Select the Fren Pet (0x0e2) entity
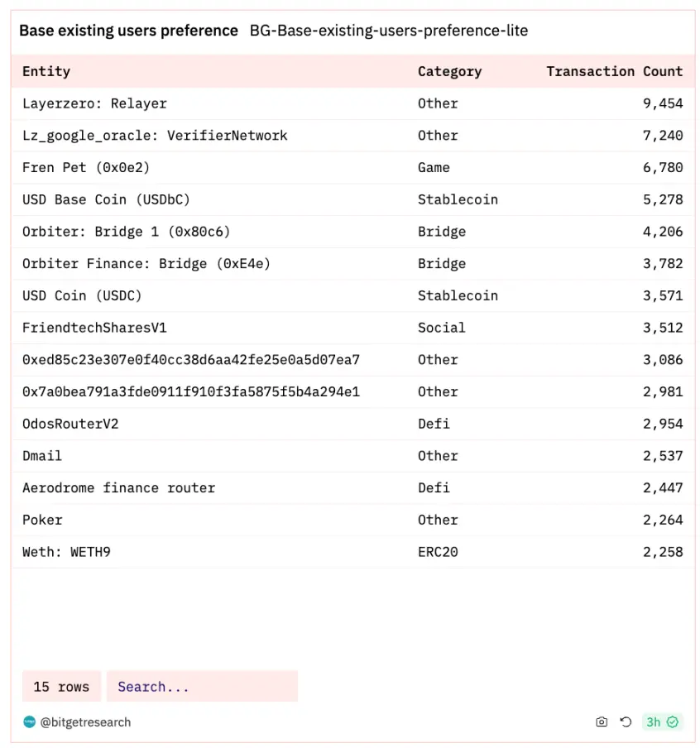Viewport: 700px width, 748px height. (x=86, y=167)
